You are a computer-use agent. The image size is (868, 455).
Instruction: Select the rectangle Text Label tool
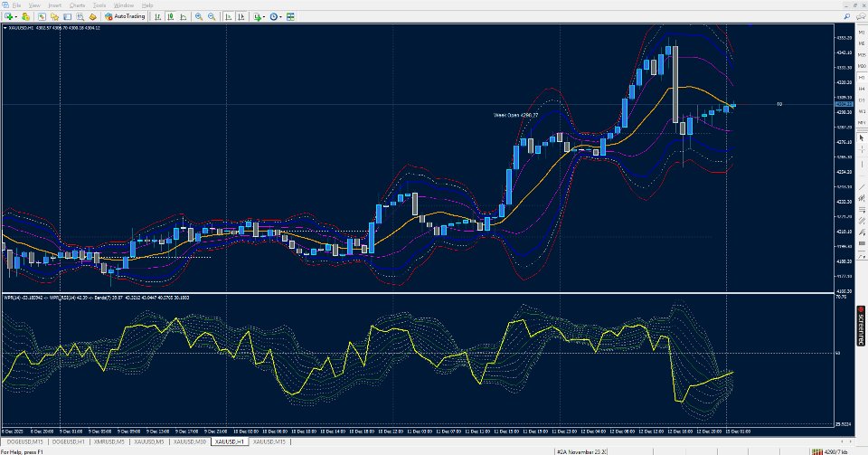pos(862,243)
